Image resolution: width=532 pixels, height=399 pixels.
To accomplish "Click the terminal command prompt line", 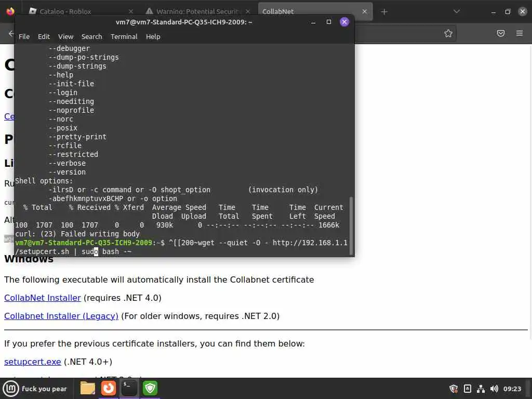I will tap(181, 247).
